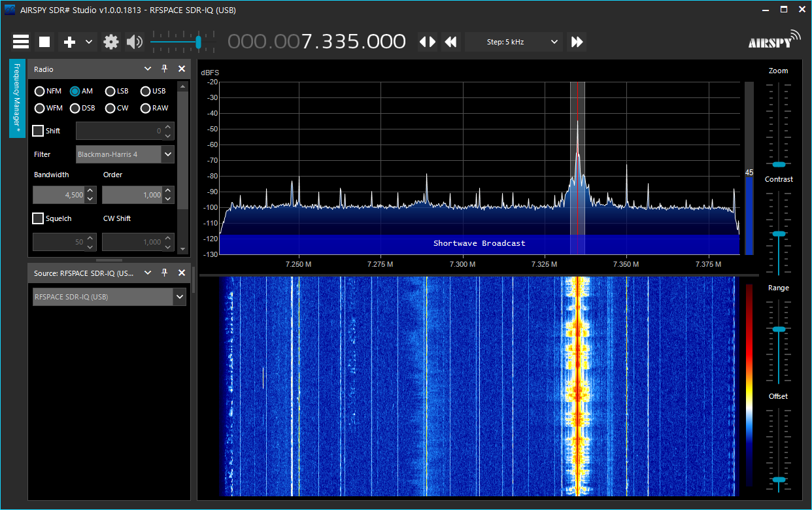Select WFM demodulation mode
The height and width of the screenshot is (510, 812).
click(48, 108)
